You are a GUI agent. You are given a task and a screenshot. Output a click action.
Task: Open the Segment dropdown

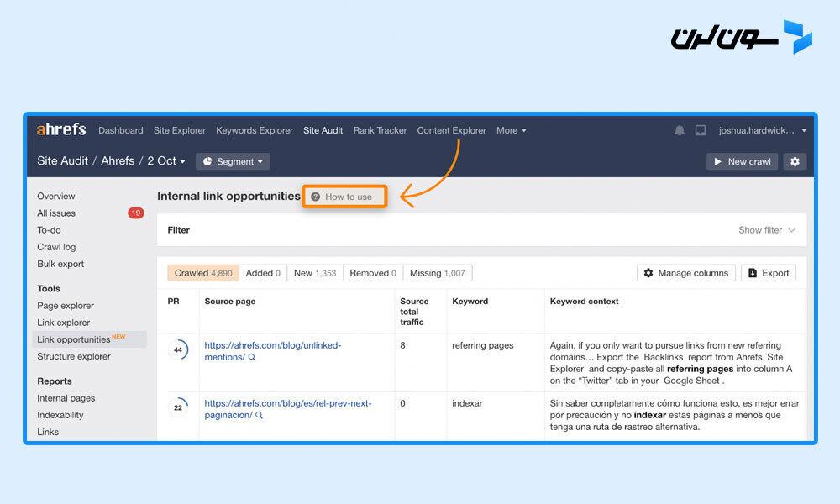(233, 161)
